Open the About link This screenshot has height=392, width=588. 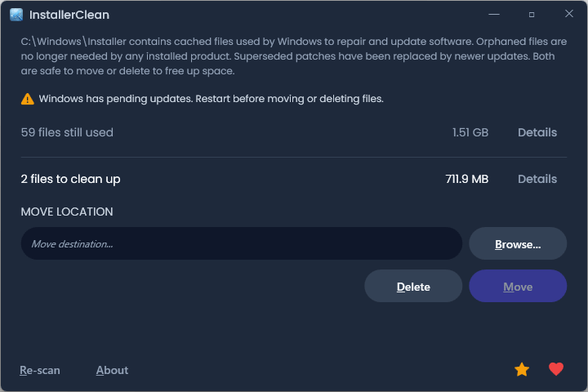pyautogui.click(x=112, y=370)
